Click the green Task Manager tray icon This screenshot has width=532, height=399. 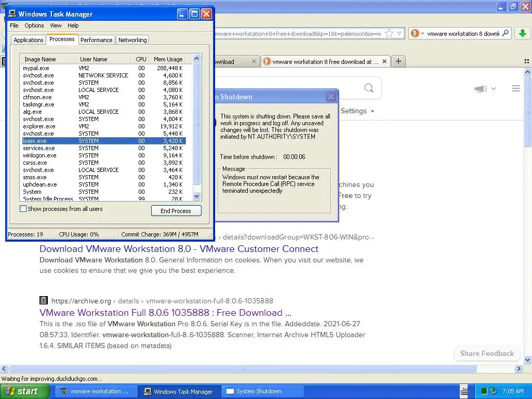tap(484, 391)
